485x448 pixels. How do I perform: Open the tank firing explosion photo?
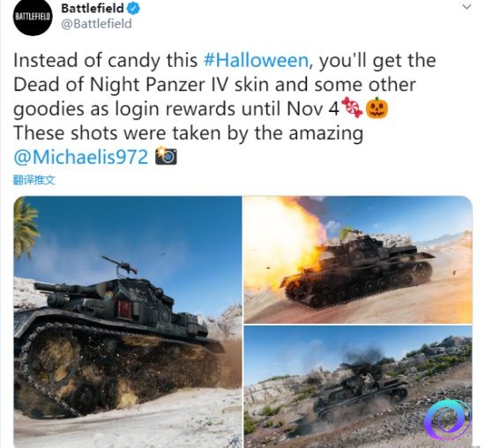358,259
